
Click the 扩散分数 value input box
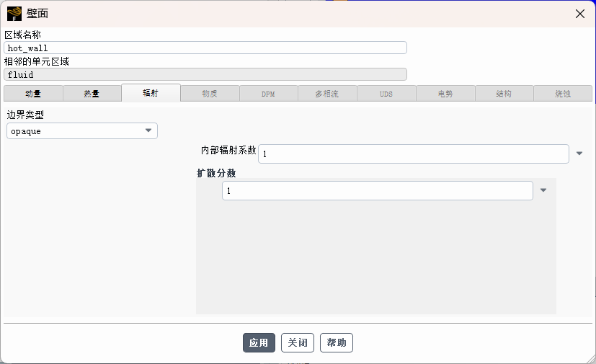(377, 190)
